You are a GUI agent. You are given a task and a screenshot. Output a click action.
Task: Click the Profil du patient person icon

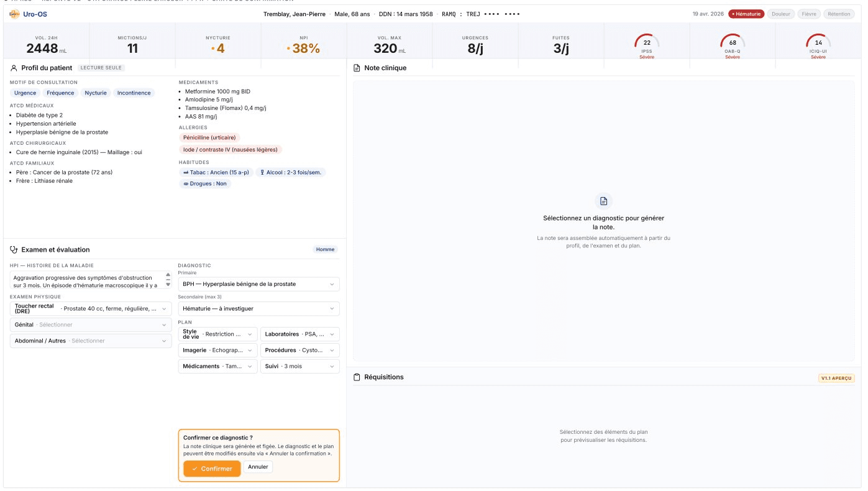[x=14, y=68]
